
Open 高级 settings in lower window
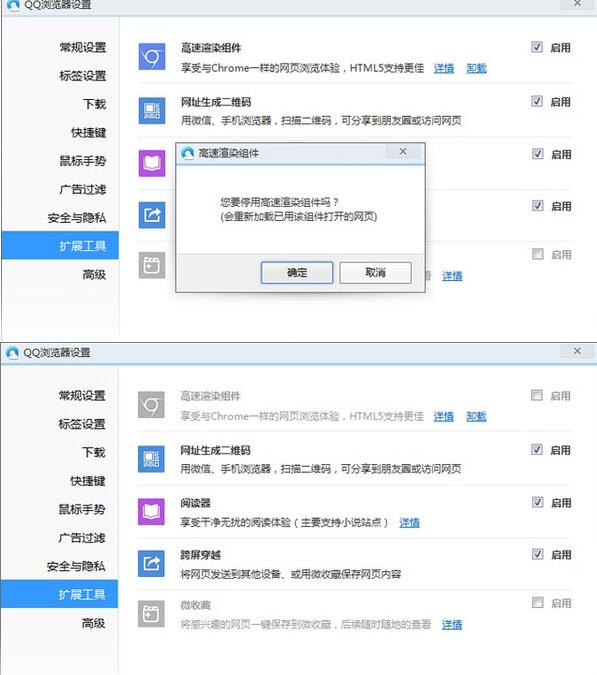(x=93, y=623)
